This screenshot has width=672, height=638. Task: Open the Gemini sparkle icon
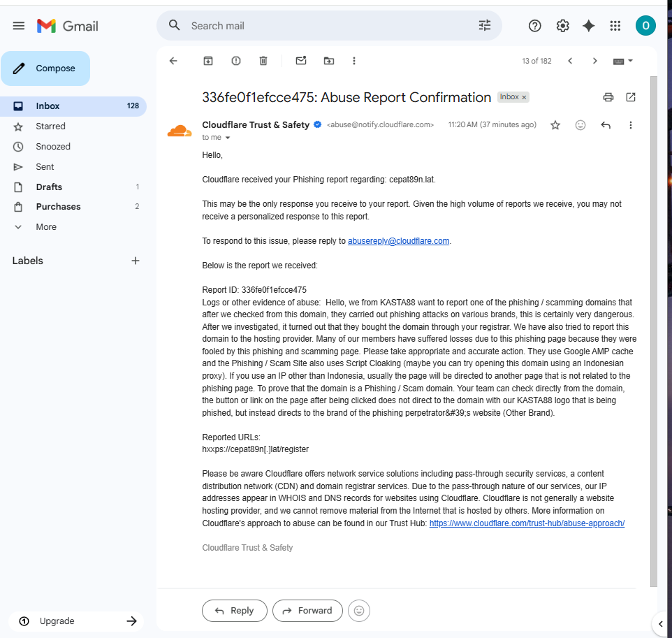[588, 26]
